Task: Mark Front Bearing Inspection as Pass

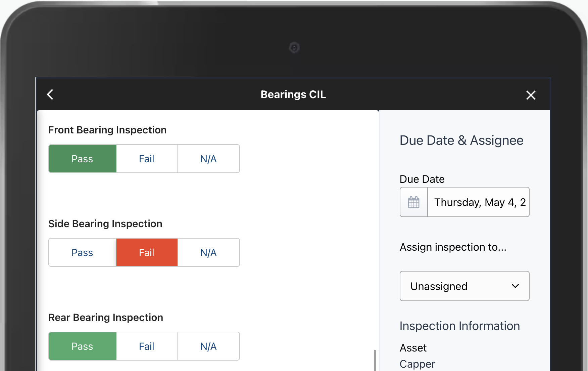Action: (x=83, y=159)
